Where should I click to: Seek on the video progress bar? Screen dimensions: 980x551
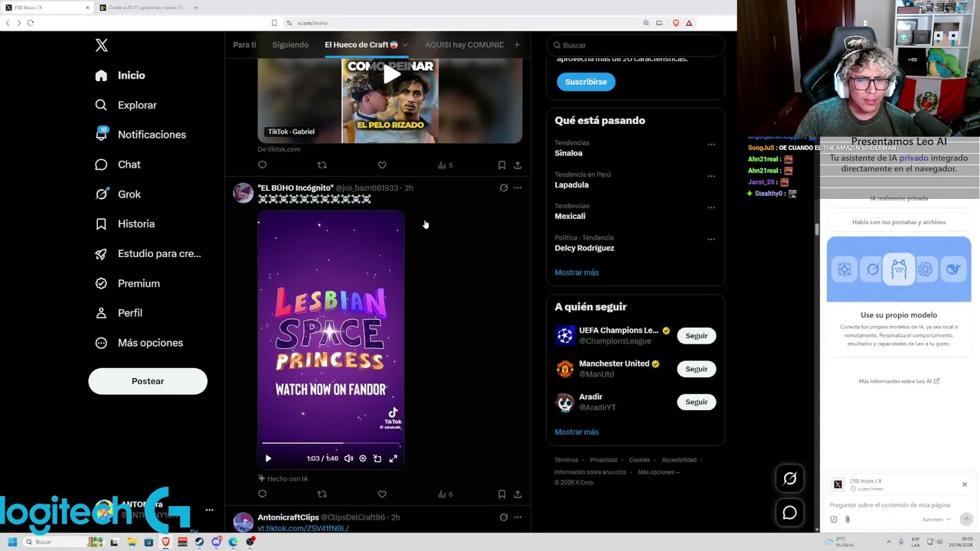[331, 443]
